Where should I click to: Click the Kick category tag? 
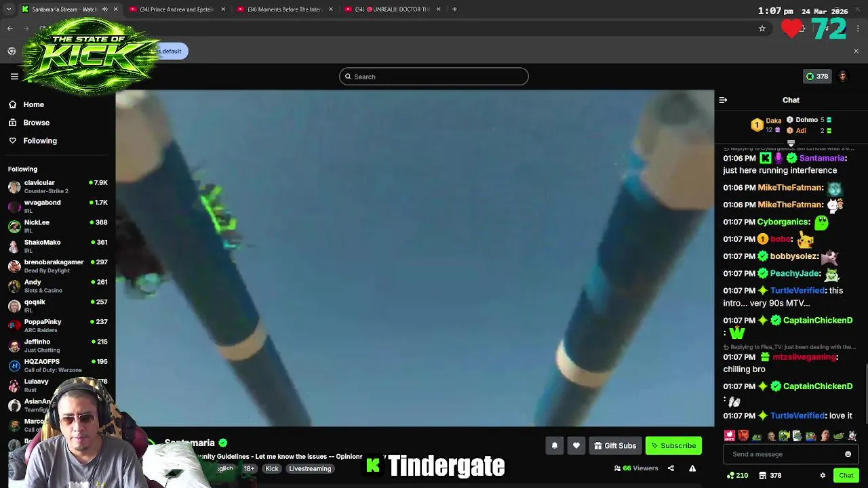coord(272,468)
